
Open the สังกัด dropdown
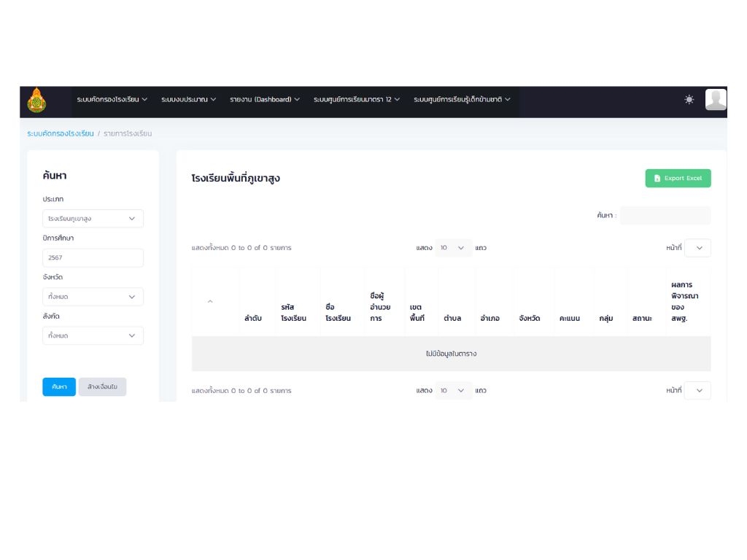point(93,335)
